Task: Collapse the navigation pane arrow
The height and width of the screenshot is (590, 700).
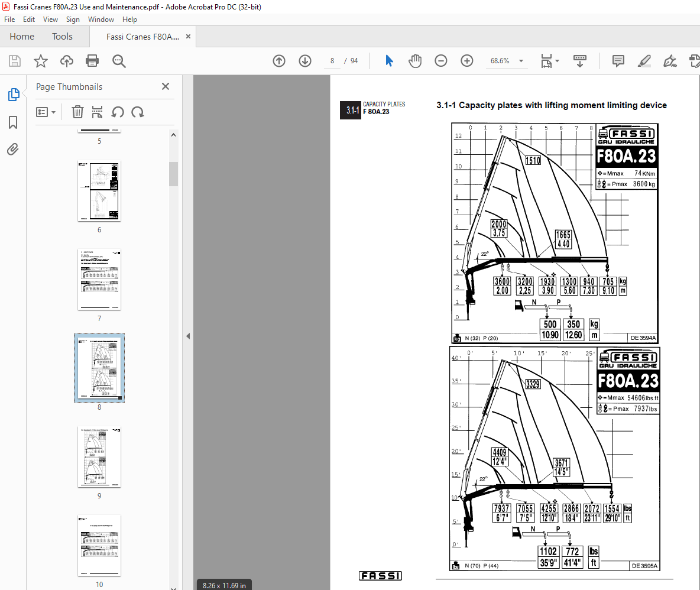Action: 188,336
